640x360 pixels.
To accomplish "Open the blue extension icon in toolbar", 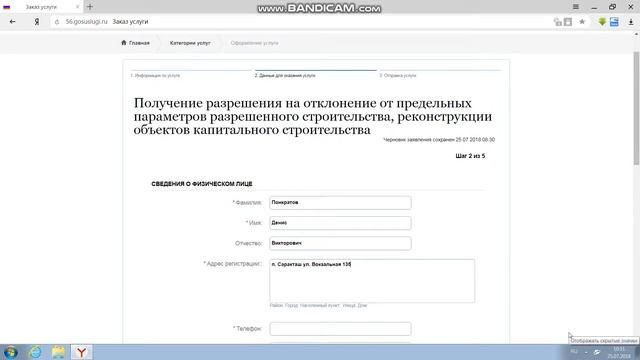I will 614,22.
